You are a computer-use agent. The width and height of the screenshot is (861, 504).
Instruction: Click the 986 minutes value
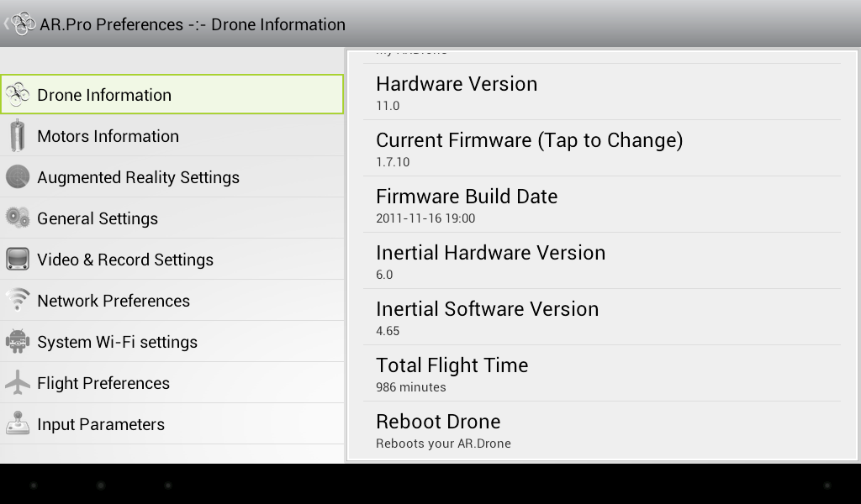click(x=410, y=387)
